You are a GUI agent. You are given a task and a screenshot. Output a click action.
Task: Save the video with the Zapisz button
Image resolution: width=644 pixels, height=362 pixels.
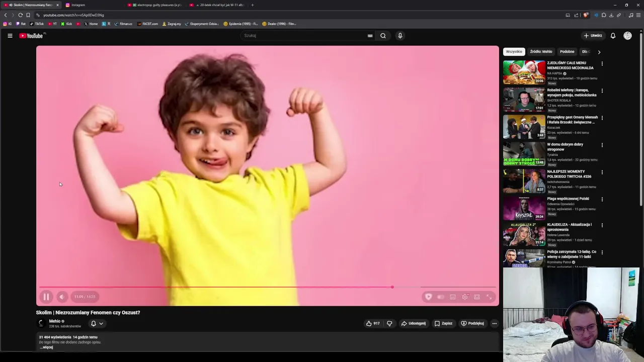443,323
